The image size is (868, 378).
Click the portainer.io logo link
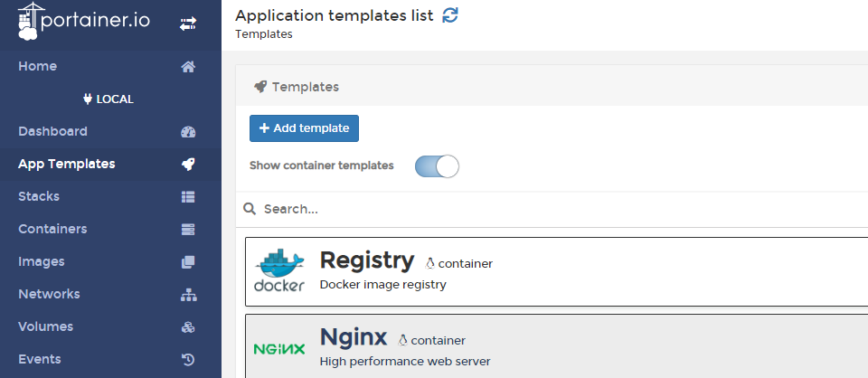83,23
